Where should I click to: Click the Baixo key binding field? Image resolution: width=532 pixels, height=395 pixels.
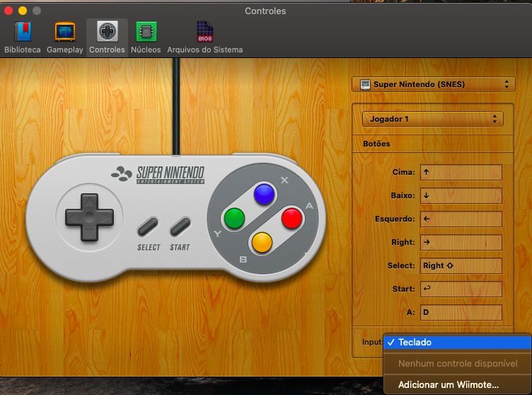click(461, 195)
